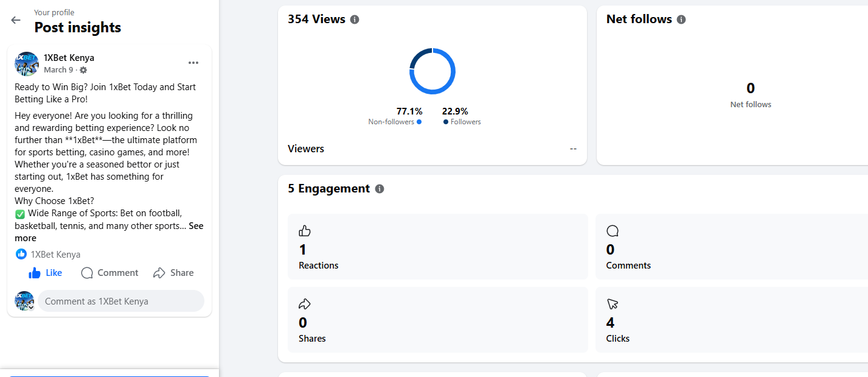Open the three-dot post options menu
Screen dimensions: 868x377
pos(193,63)
